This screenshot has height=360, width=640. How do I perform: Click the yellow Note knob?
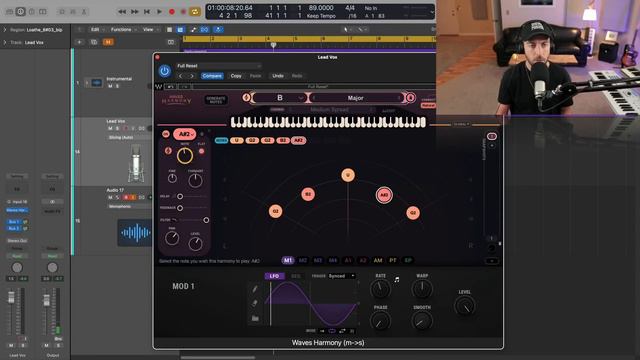[x=185, y=156]
